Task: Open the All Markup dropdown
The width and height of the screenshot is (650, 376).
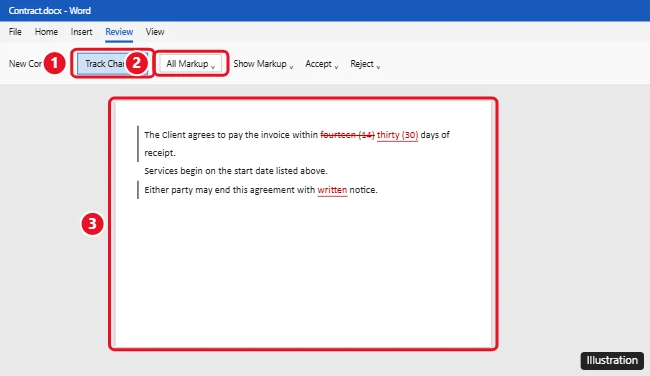Action: (191, 64)
